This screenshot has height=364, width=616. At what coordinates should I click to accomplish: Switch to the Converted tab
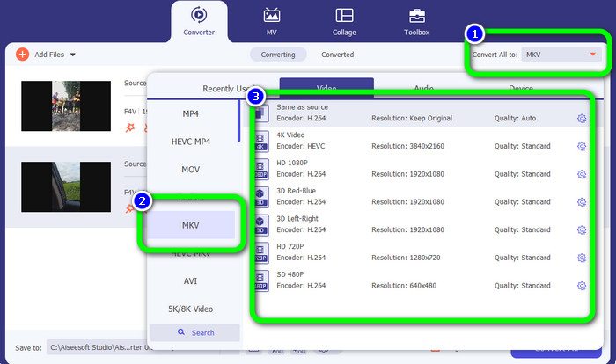(337, 55)
